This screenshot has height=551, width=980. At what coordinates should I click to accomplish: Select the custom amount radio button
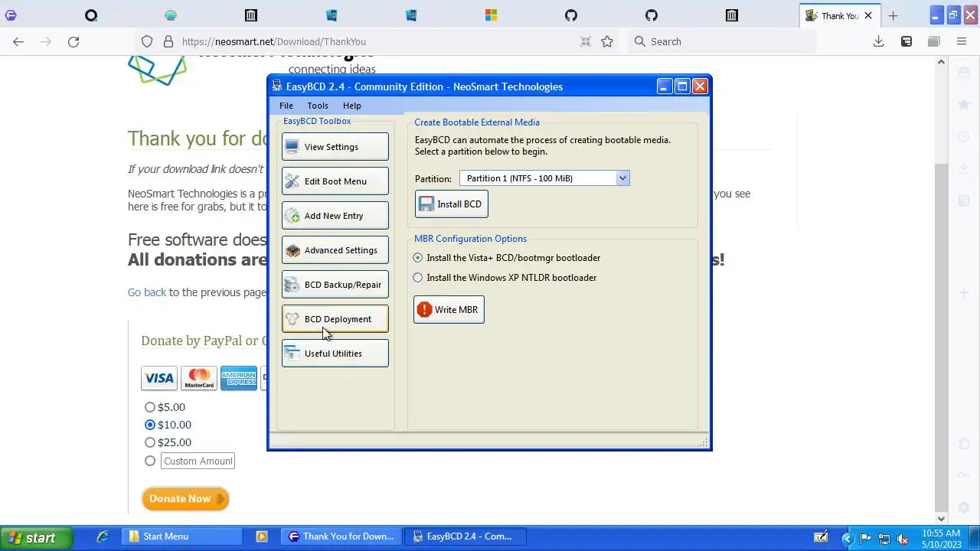150,461
